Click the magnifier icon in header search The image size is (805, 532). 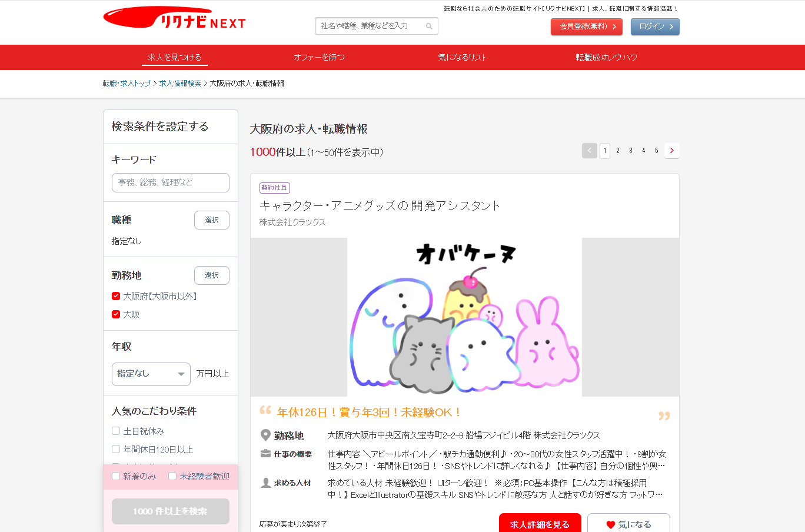tap(429, 26)
